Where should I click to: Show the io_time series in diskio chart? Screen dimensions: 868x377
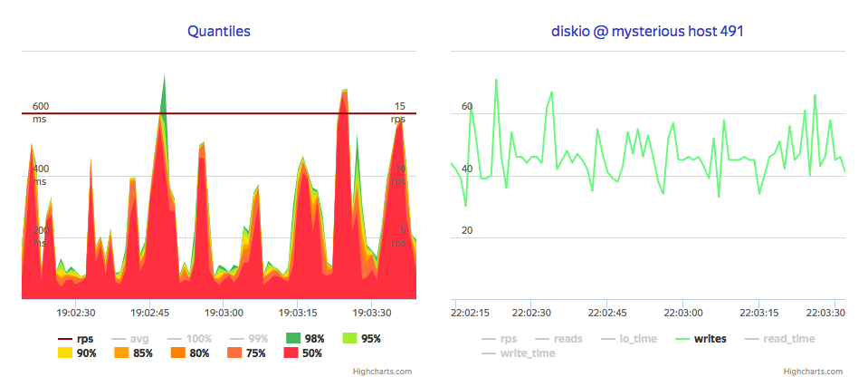tap(628, 339)
